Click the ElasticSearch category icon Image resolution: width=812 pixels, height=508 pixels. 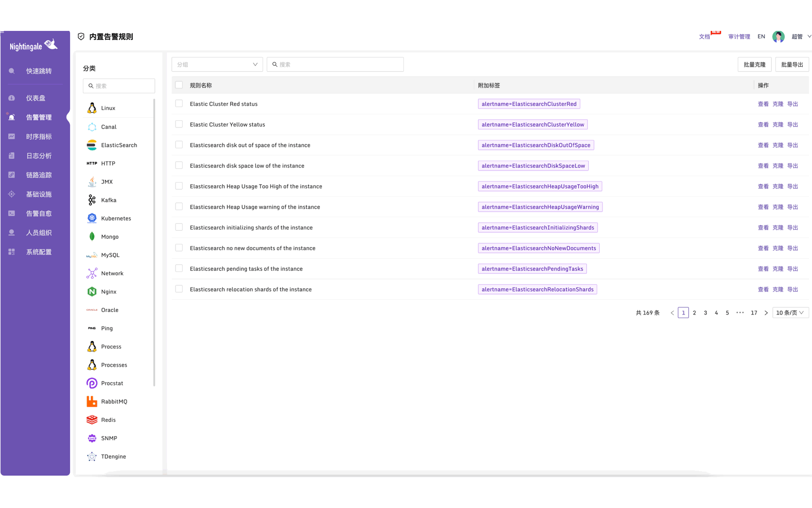(92, 145)
